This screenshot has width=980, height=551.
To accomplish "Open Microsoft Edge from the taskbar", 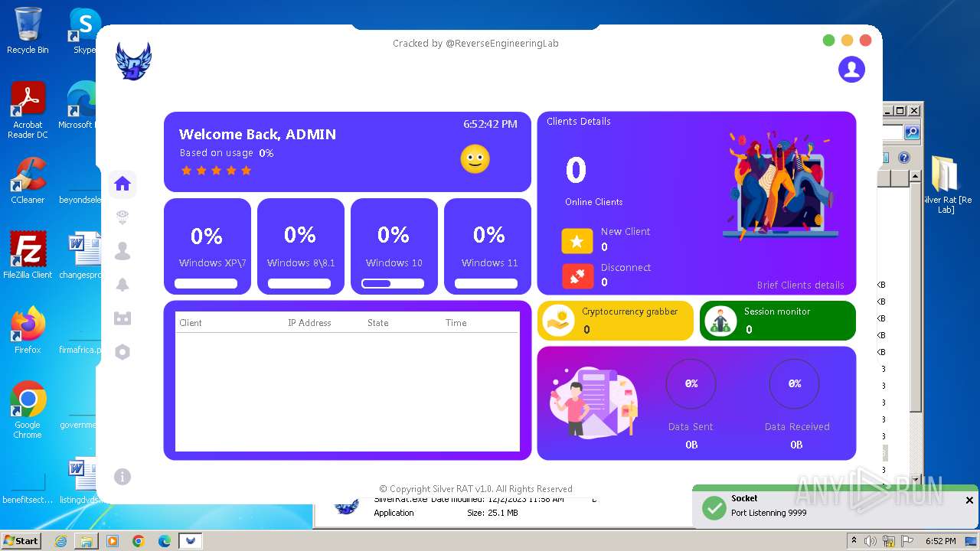I will point(165,541).
